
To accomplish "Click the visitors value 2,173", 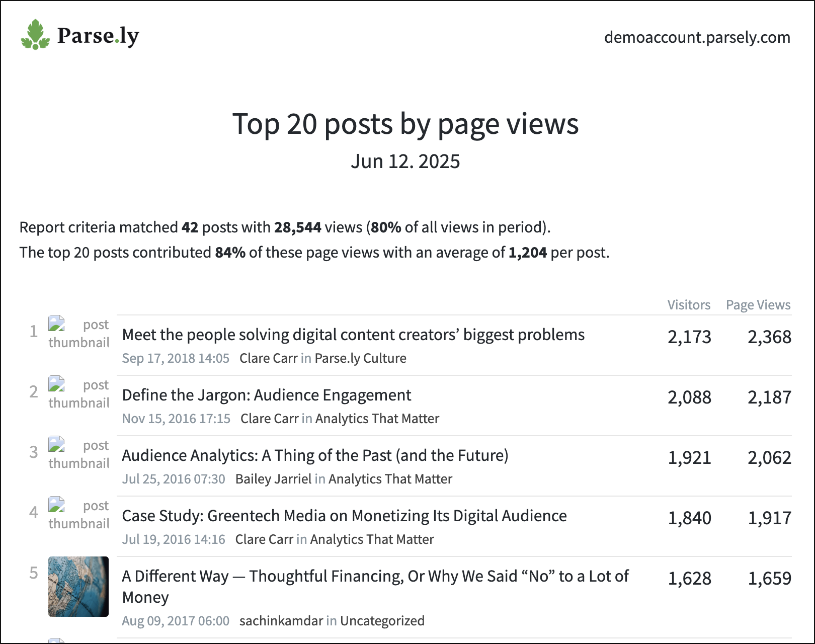I will pyautogui.click(x=689, y=337).
